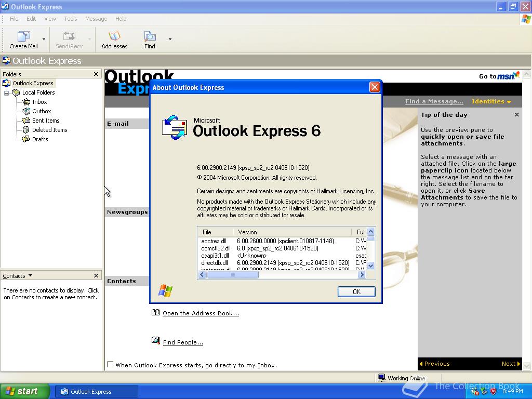The height and width of the screenshot is (399, 532).
Task: Open the Help menu
Action: tap(121, 19)
